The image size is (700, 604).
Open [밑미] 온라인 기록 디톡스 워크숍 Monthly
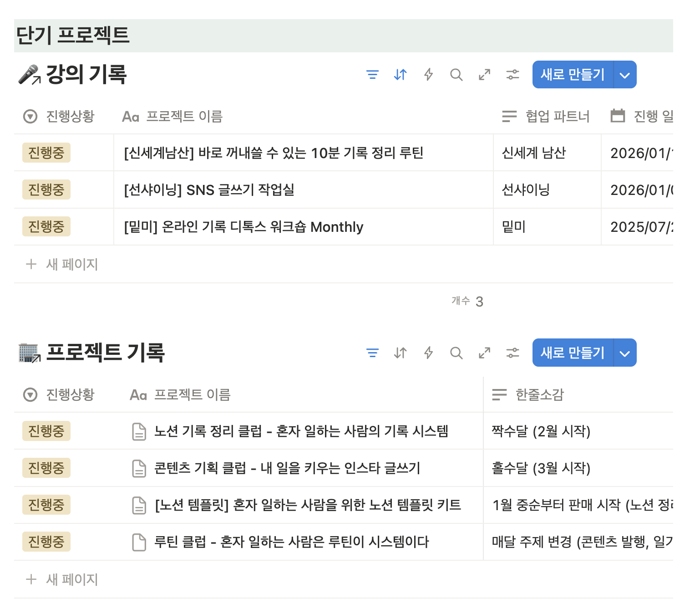[x=243, y=227]
